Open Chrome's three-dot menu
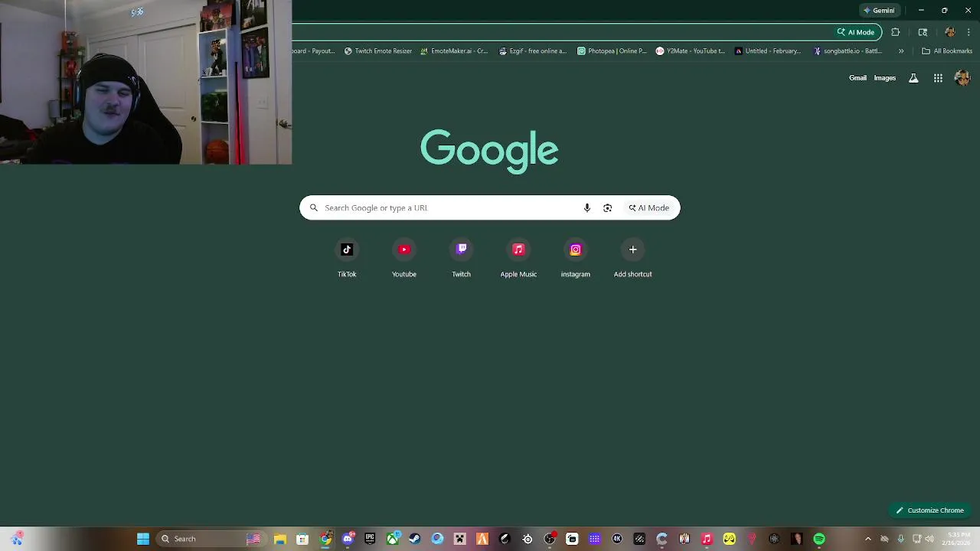The height and width of the screenshot is (551, 980). tap(969, 32)
